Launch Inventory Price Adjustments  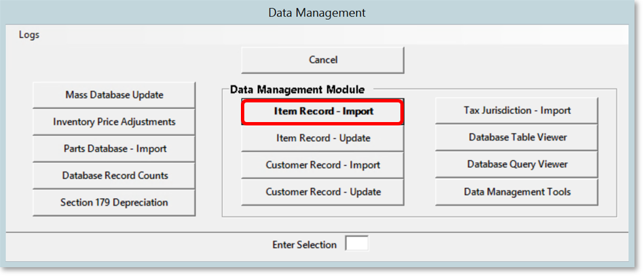pyautogui.click(x=114, y=122)
